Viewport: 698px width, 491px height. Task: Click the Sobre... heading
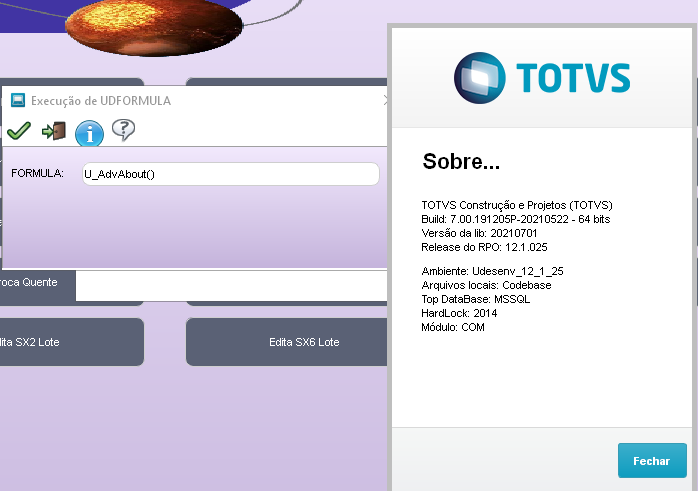[x=461, y=162]
